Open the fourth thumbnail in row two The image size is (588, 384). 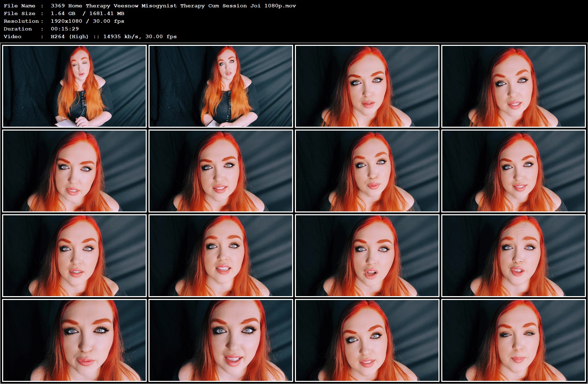tap(513, 171)
